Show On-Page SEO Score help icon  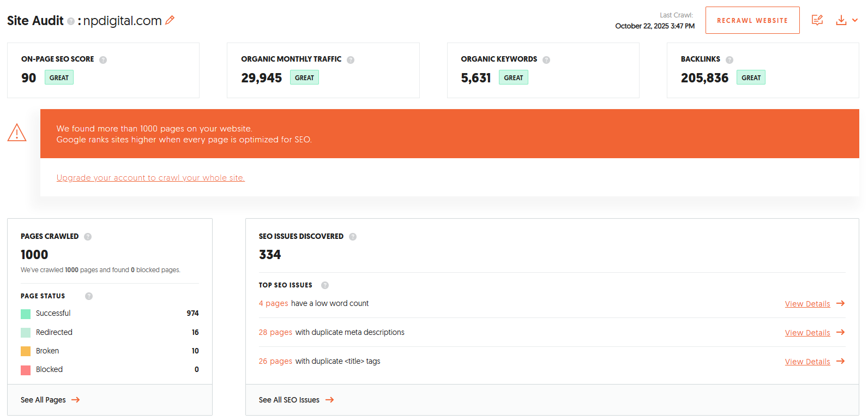[x=103, y=60]
